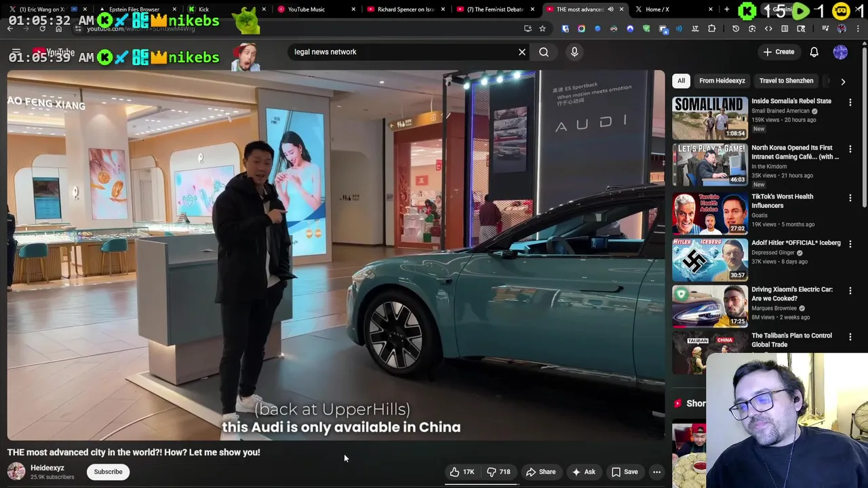868x488 pixels.
Task: Open more actions menu under the video
Action: [656, 472]
